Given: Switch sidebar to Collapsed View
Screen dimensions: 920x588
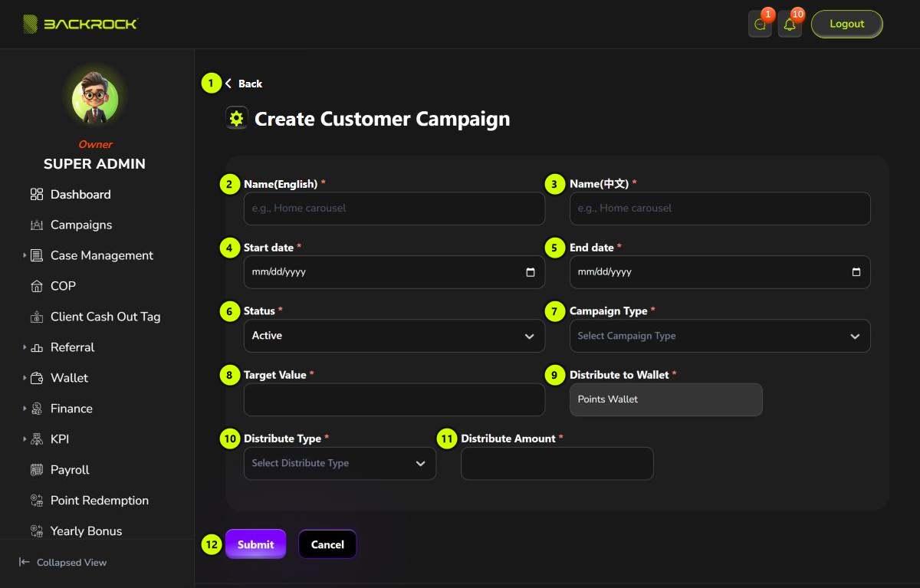Looking at the screenshot, I should [63, 563].
